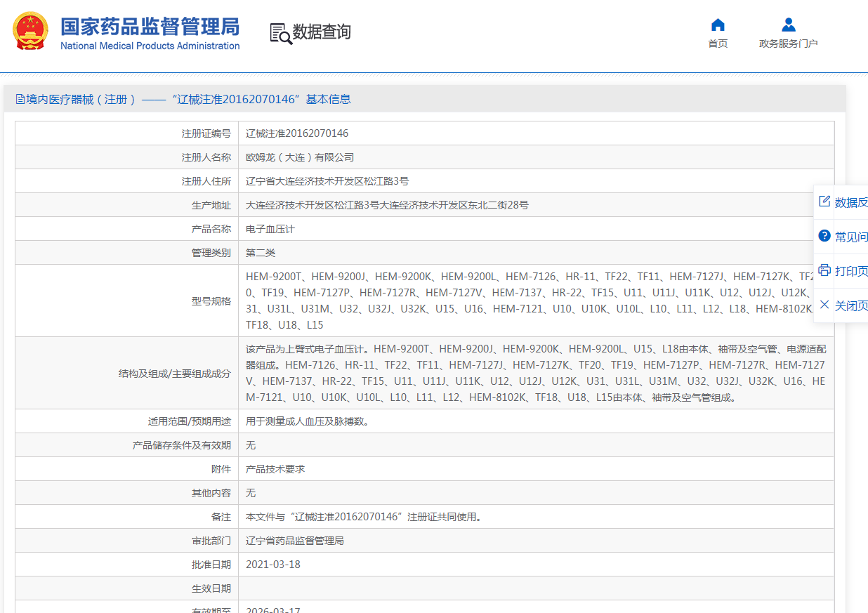Click the 备注 label

point(221,517)
